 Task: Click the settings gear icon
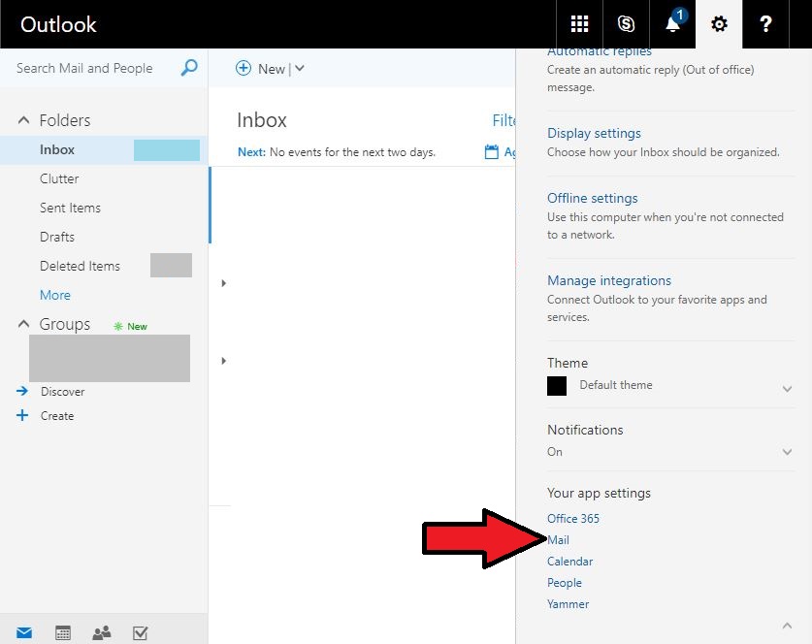click(x=719, y=24)
